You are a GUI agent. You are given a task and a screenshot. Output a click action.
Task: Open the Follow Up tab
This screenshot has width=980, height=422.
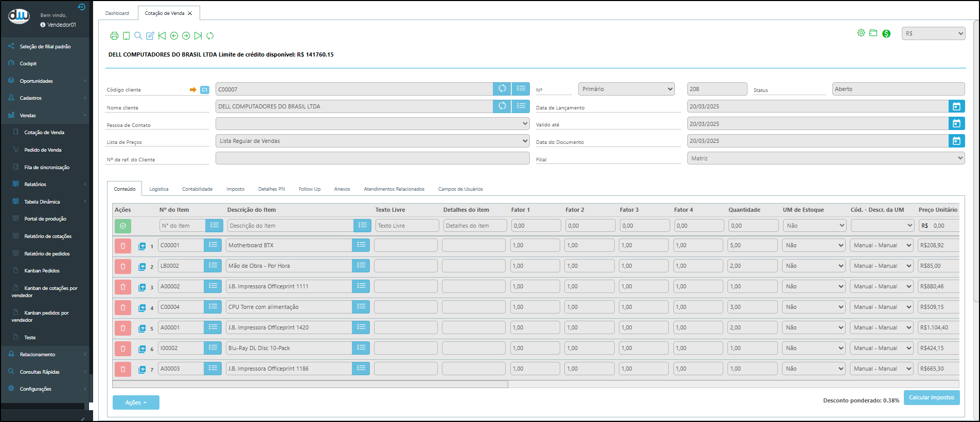point(310,189)
